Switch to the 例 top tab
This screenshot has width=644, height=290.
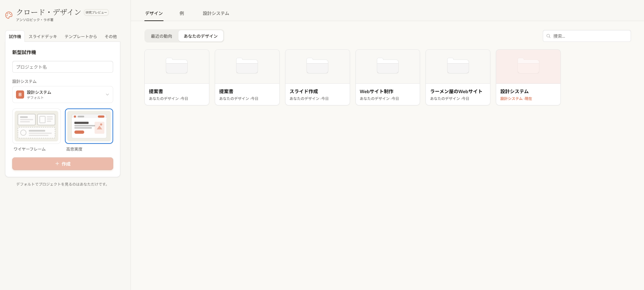click(x=182, y=13)
